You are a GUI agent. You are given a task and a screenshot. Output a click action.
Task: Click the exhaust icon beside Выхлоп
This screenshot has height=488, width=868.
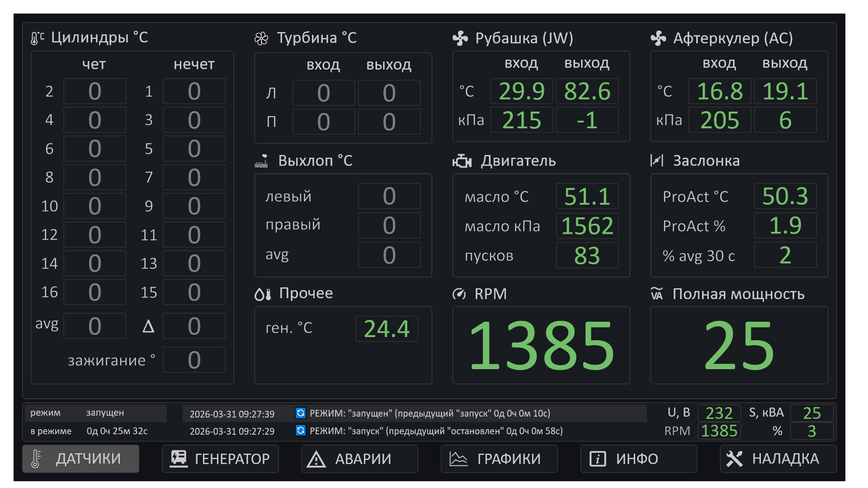261,161
